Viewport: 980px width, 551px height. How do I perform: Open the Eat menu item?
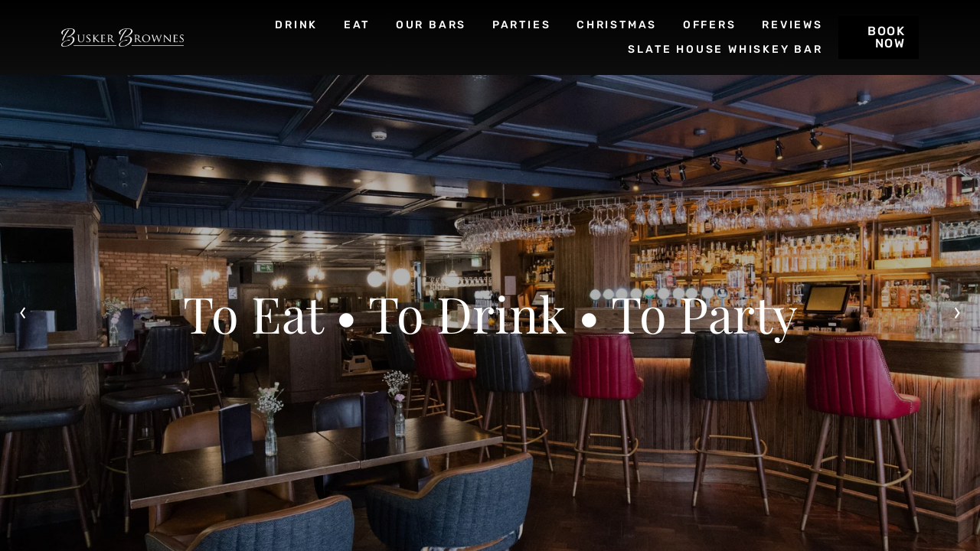(356, 24)
